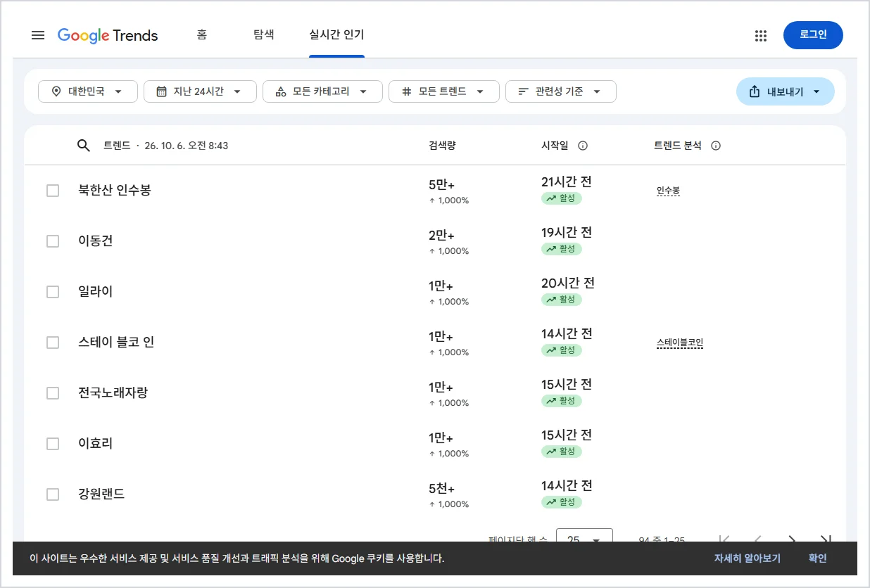Open the 모든 카테고리 dropdown
Viewport: 870px width, 588px height.
click(x=322, y=91)
